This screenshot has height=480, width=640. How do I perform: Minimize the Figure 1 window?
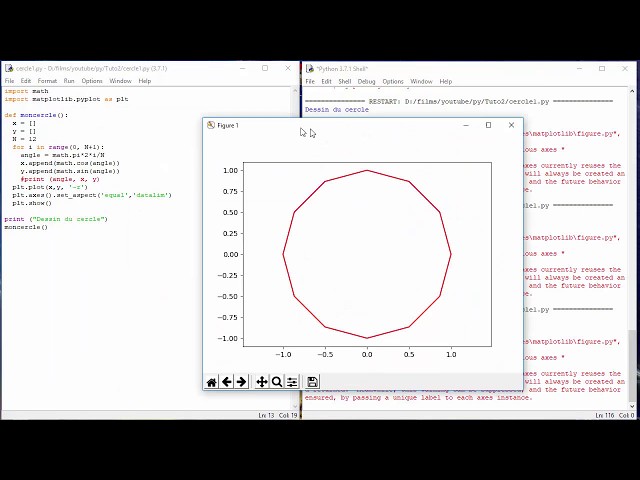click(x=466, y=125)
